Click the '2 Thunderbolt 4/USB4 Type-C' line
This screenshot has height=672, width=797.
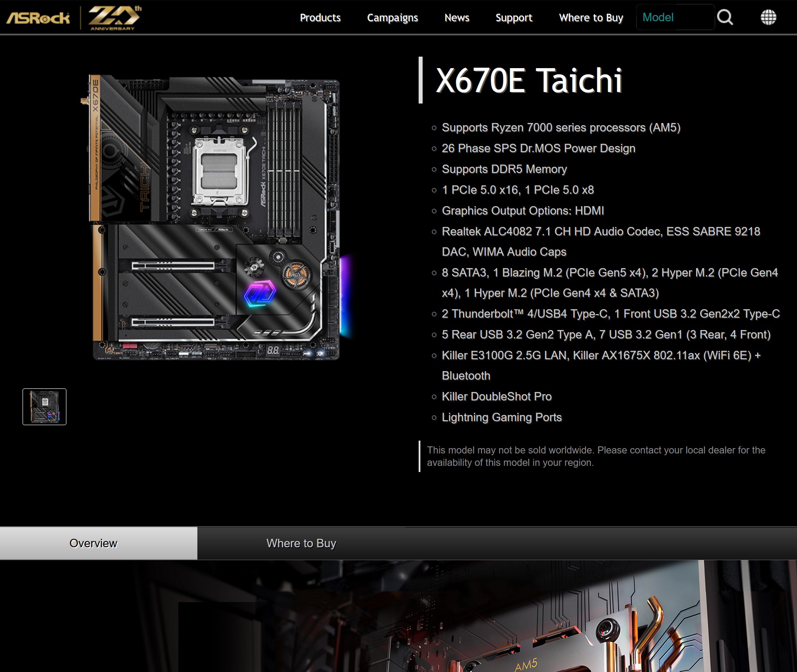[x=611, y=314]
